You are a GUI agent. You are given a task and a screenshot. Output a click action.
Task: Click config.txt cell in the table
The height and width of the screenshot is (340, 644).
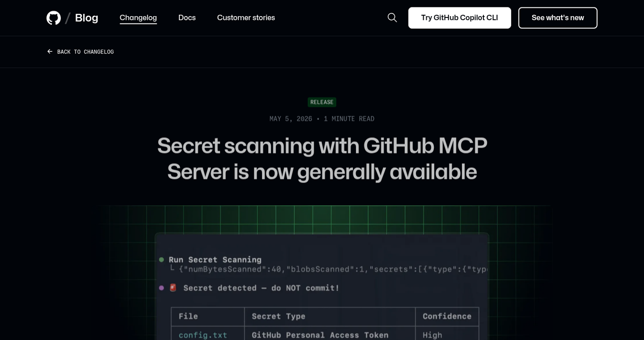203,335
